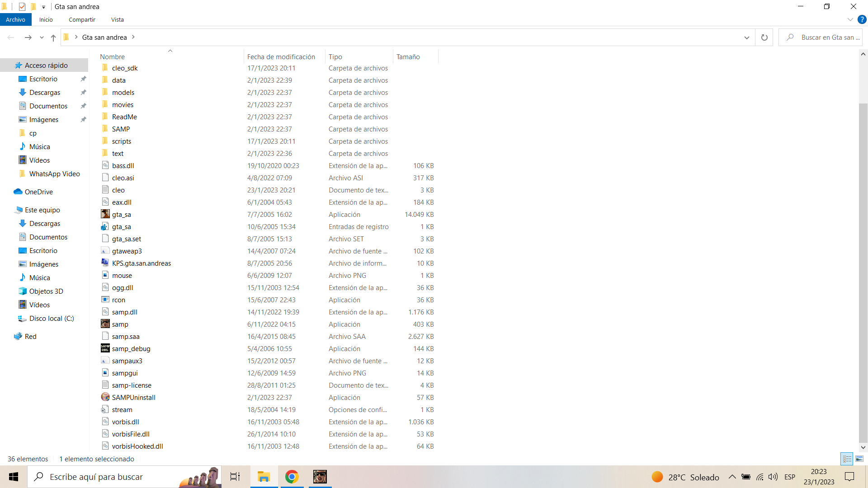Click the scrollbar down arrow

pos(863,447)
